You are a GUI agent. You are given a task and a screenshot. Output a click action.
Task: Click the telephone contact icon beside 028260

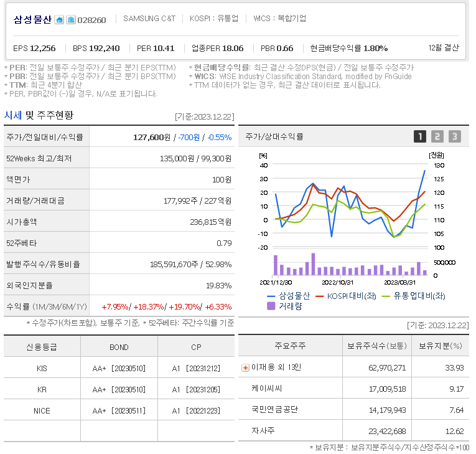(71, 20)
